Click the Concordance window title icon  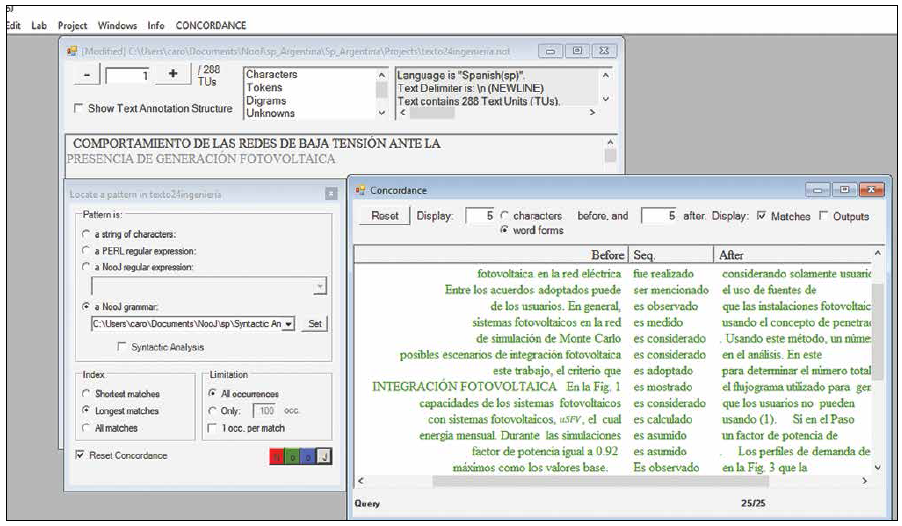click(x=360, y=190)
